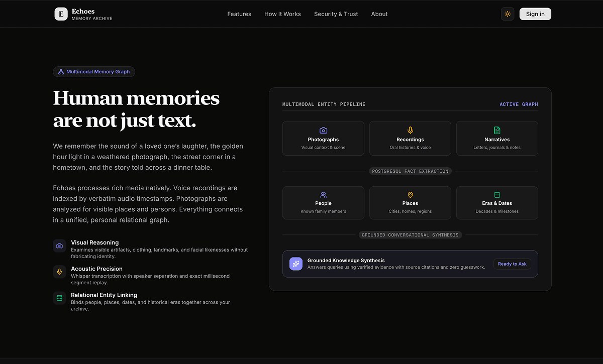Viewport: 603px width, 364px height.
Task: Go to How It Works section
Action: click(x=282, y=14)
